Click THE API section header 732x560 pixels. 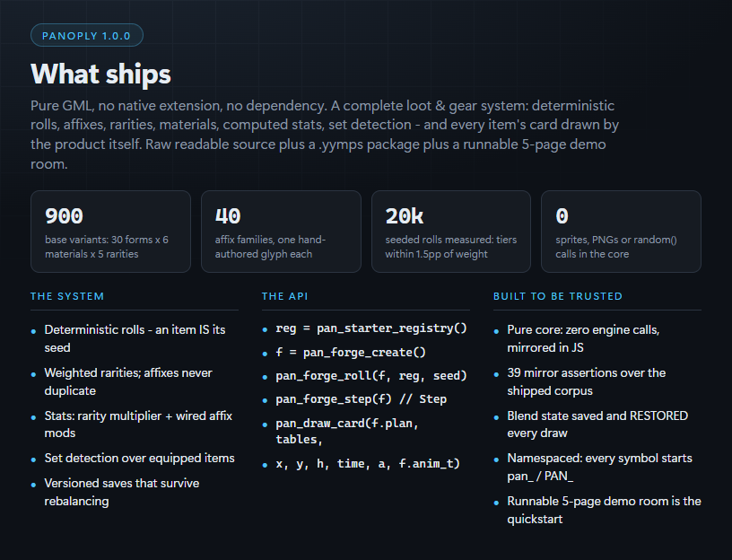click(x=284, y=296)
